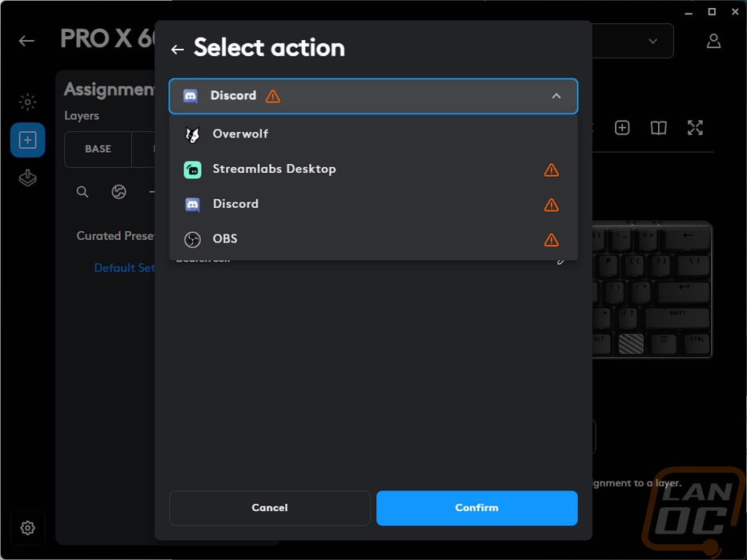Open the lighting settings sidebar icon
Viewport: 747px width, 560px height.
pos(28,102)
